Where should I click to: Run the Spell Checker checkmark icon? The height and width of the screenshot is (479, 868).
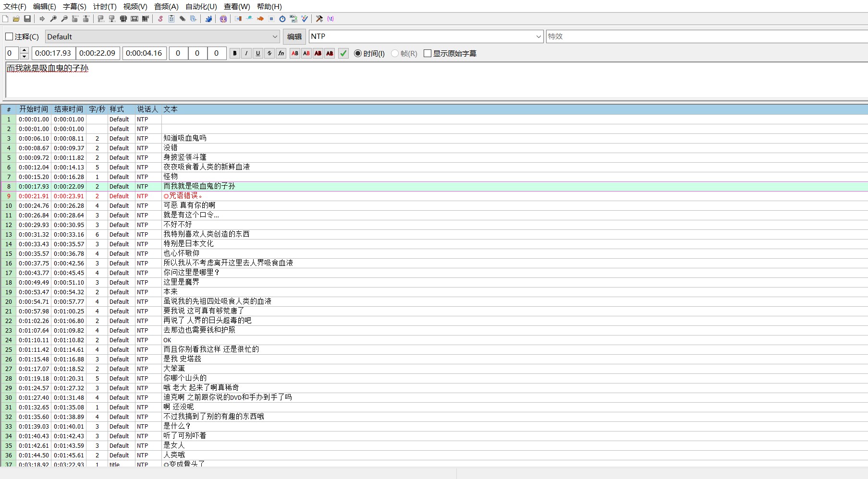point(305,19)
